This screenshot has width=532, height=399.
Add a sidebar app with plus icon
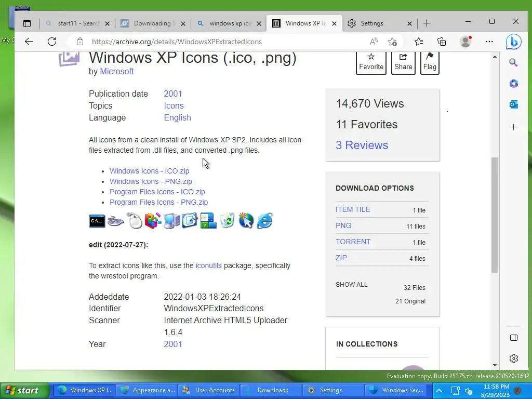point(514,127)
